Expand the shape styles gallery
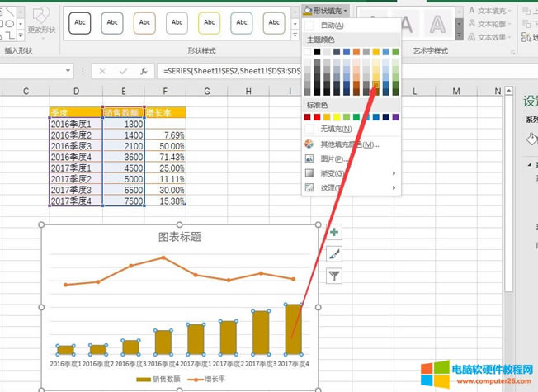The image size is (538, 392). click(295, 35)
